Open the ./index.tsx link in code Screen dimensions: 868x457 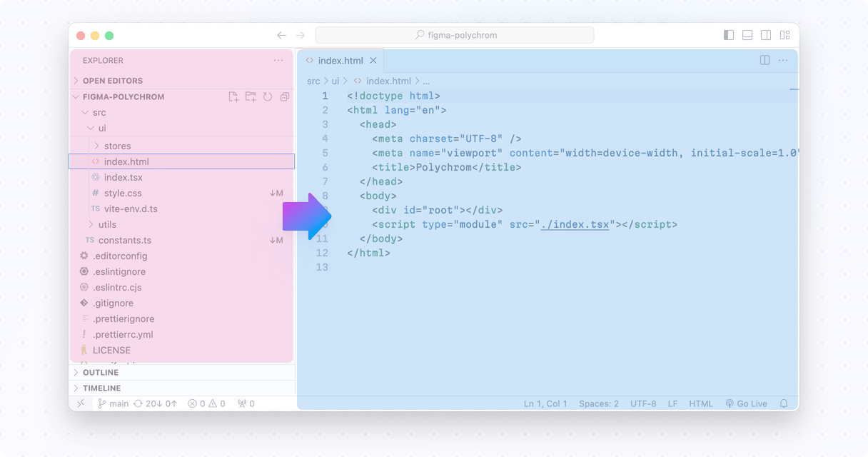pos(575,224)
